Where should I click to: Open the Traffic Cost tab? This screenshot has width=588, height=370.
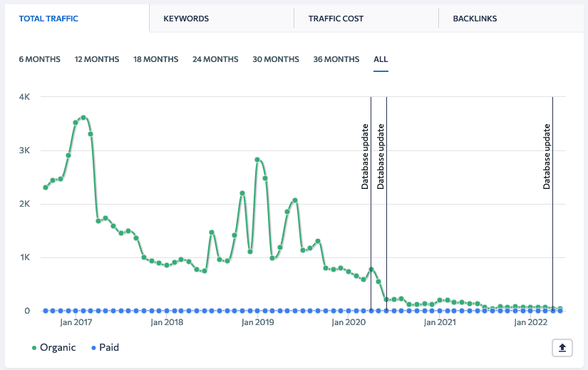[x=336, y=19]
